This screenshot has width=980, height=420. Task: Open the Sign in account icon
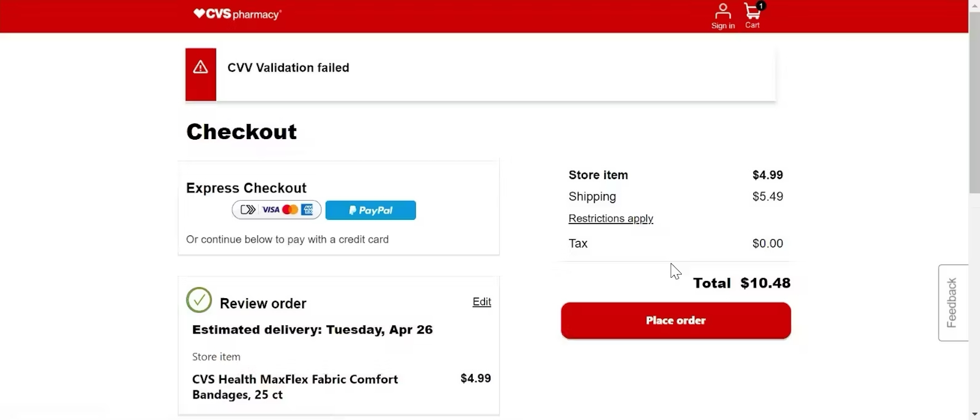(x=723, y=16)
